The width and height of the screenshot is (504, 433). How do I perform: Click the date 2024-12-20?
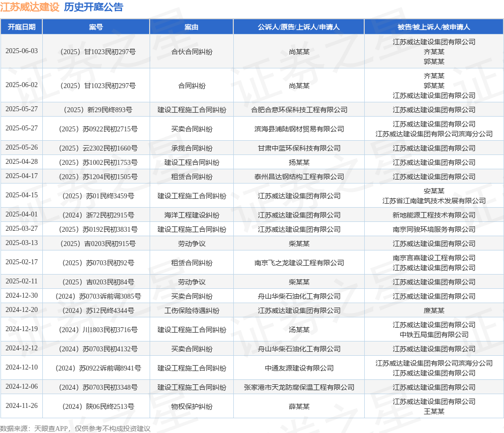pyautogui.click(x=22, y=310)
